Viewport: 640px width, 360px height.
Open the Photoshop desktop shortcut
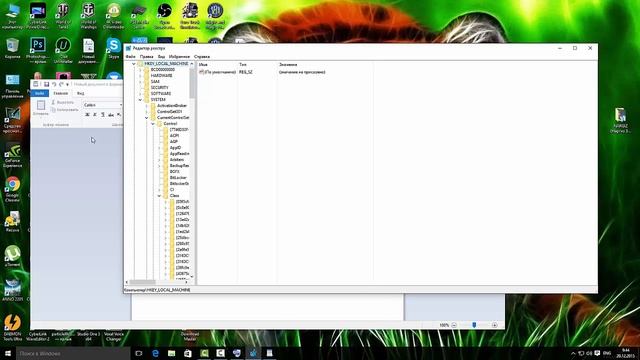(x=38, y=51)
